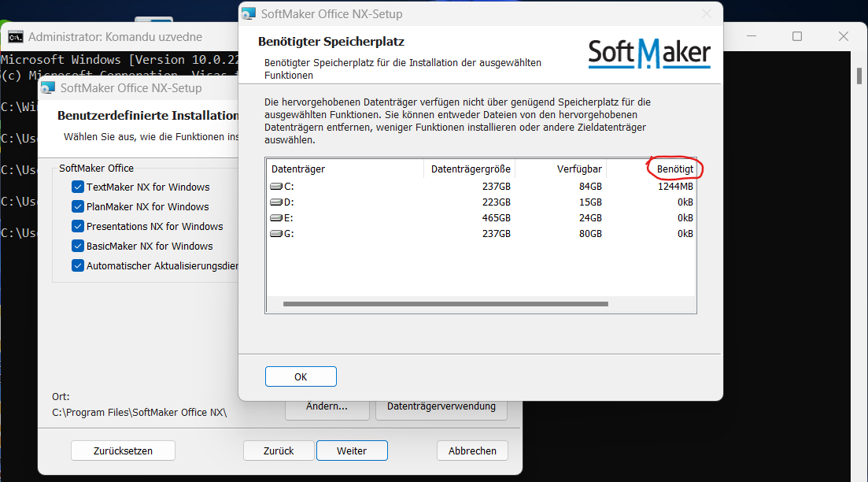Screen dimensions: 868x482
Task: Confirm the disk space dialog with OK
Action: pos(301,376)
